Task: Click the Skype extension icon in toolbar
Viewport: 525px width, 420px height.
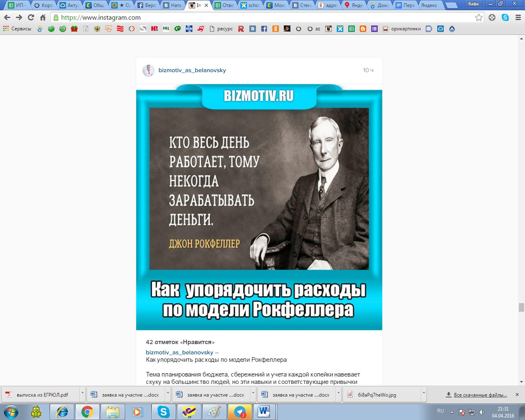Action: (x=505, y=18)
